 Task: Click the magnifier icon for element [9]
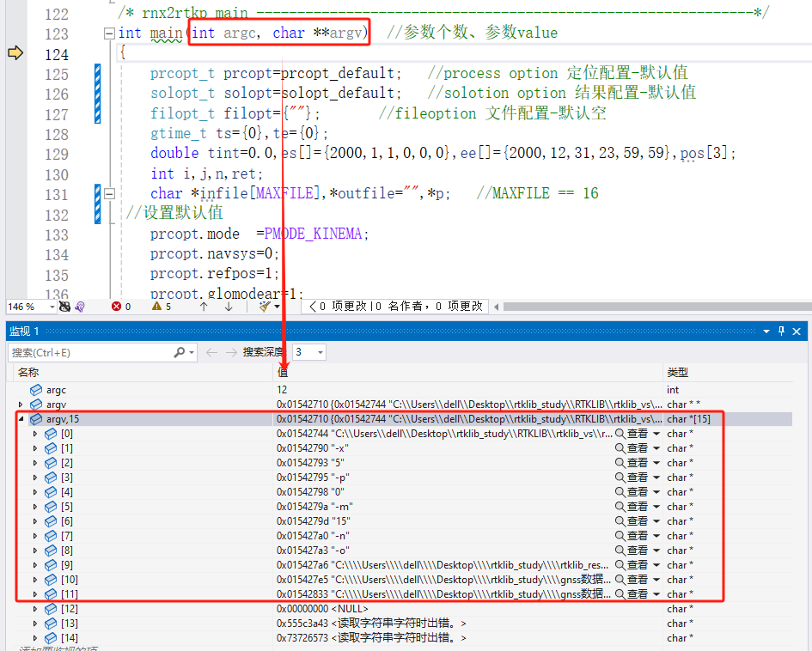(620, 565)
